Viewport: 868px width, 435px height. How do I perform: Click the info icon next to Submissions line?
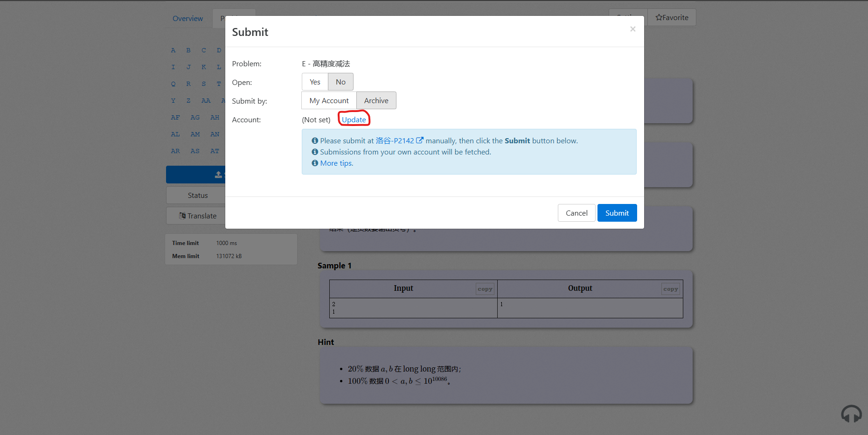315,152
